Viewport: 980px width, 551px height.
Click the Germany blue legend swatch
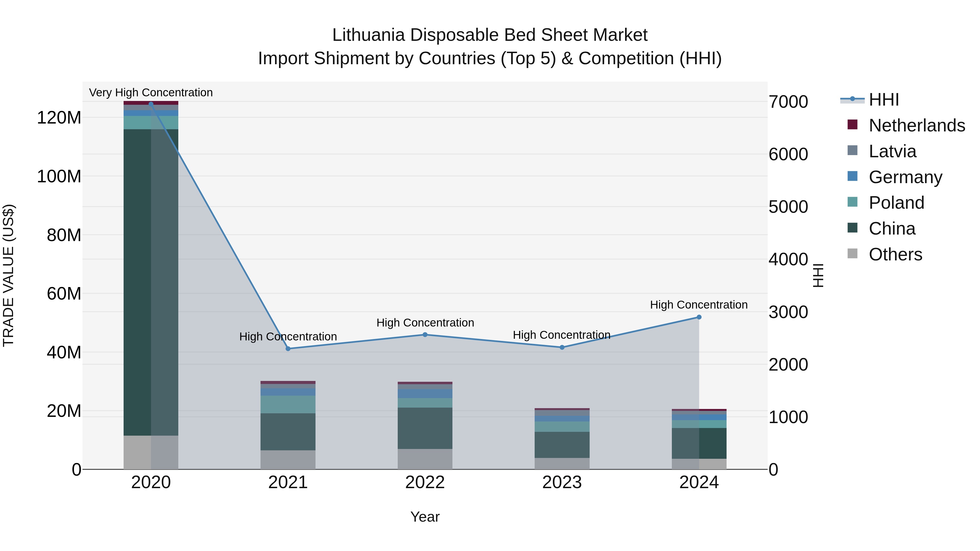(853, 176)
